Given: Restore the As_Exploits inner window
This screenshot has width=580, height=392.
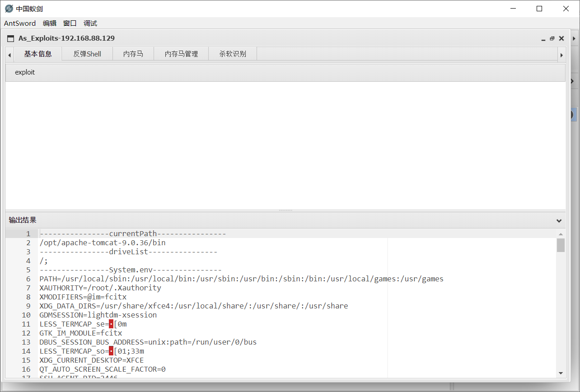Looking at the screenshot, I should point(552,39).
